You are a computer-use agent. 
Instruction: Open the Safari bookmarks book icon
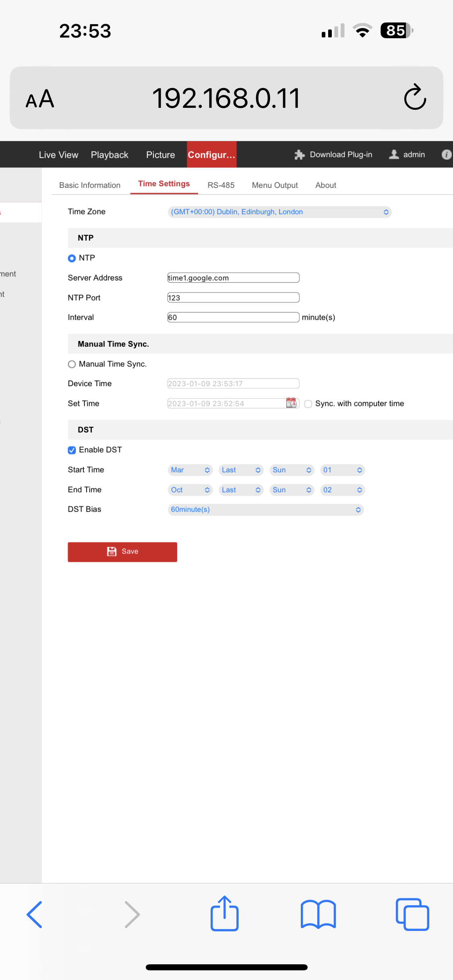coord(318,914)
